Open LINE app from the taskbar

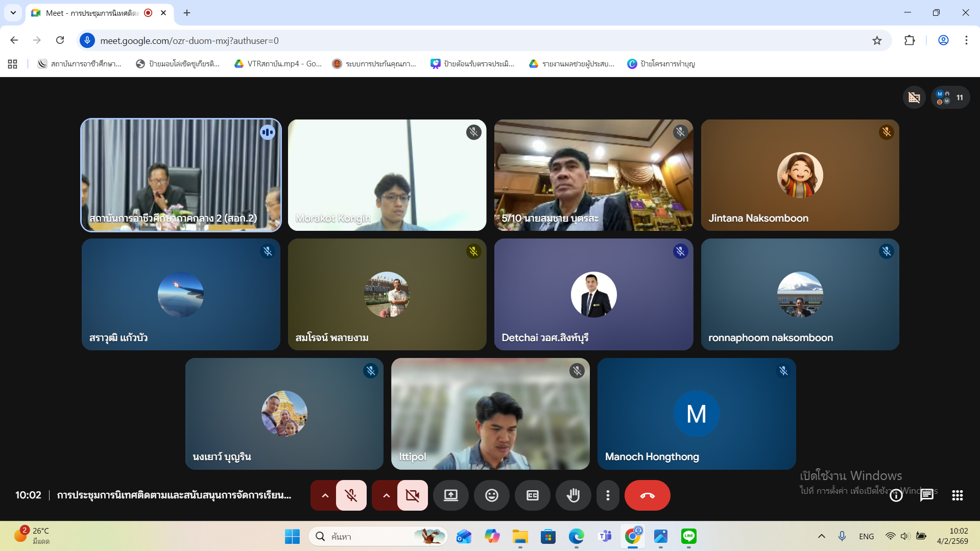pyautogui.click(x=688, y=536)
